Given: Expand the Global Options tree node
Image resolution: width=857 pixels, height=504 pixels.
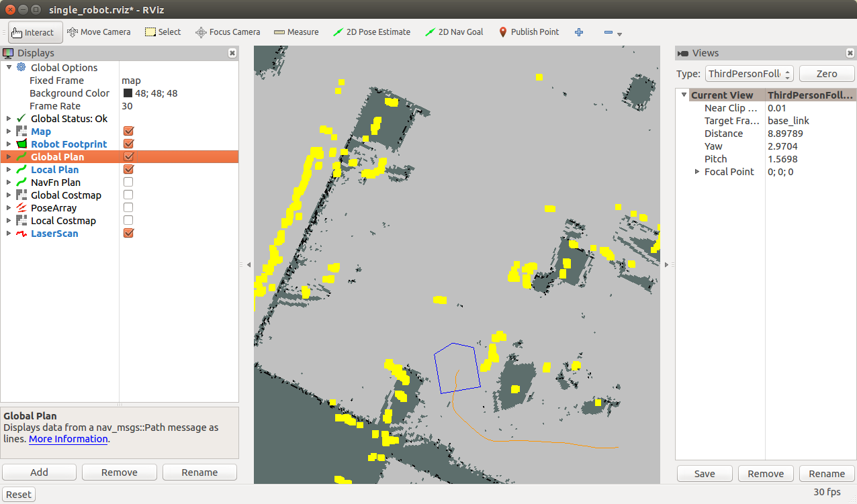Looking at the screenshot, I should pos(9,68).
